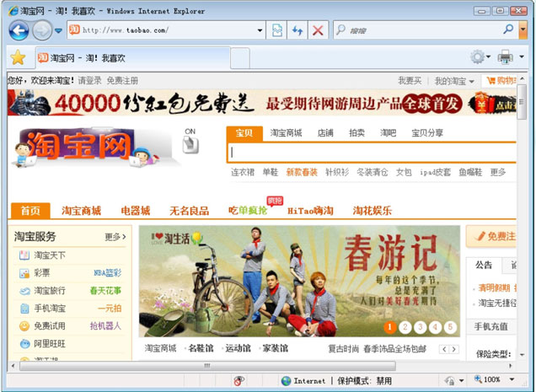Select the 宝贝 search tab
Screen dimensions: 536x392
click(x=244, y=132)
